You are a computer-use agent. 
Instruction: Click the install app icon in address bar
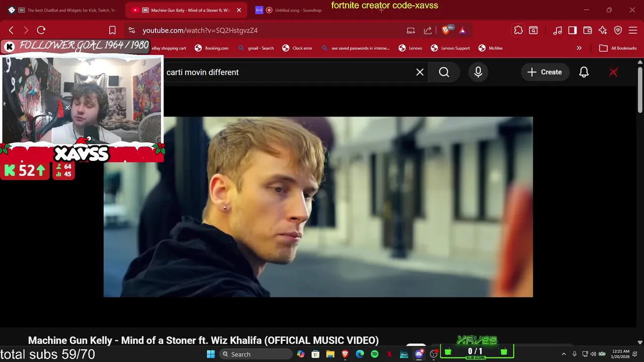tap(411, 30)
